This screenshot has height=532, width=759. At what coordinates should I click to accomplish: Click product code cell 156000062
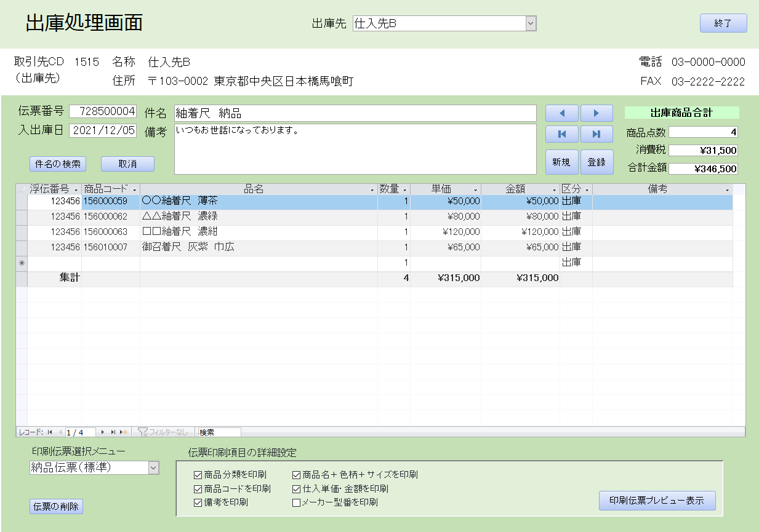[x=111, y=216]
